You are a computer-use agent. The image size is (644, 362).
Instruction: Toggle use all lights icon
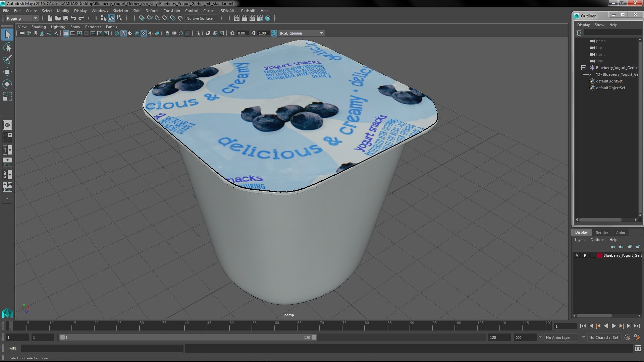click(x=150, y=33)
